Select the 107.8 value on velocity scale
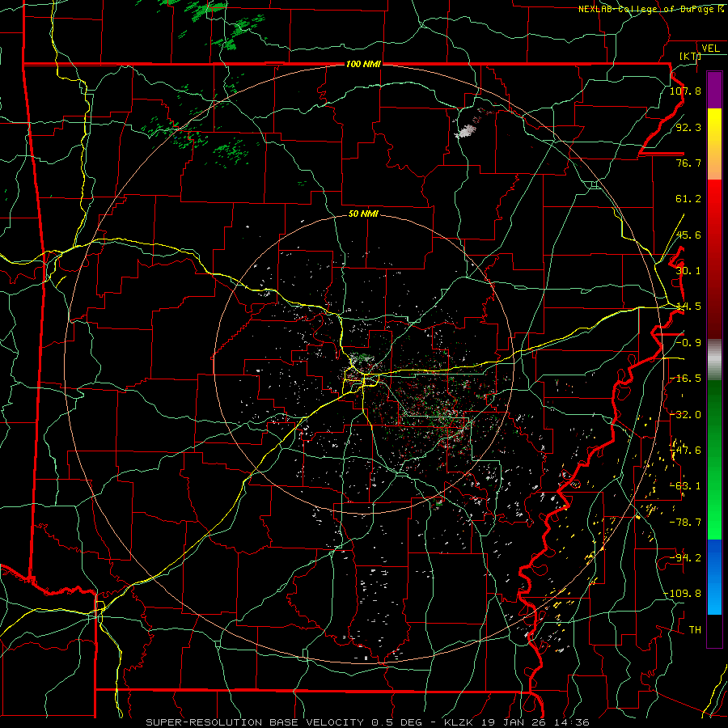The image size is (728, 728). point(685,91)
